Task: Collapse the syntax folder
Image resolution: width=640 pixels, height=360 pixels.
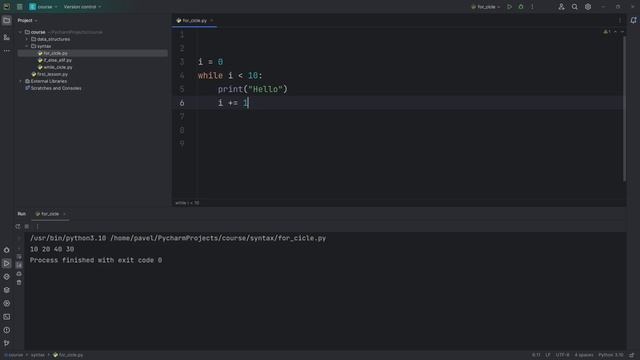Action: (27, 46)
